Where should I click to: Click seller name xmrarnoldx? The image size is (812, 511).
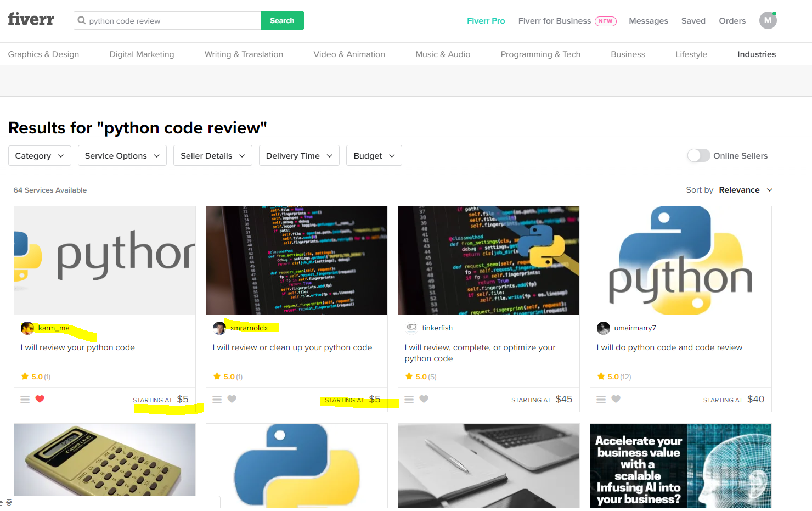pos(249,328)
